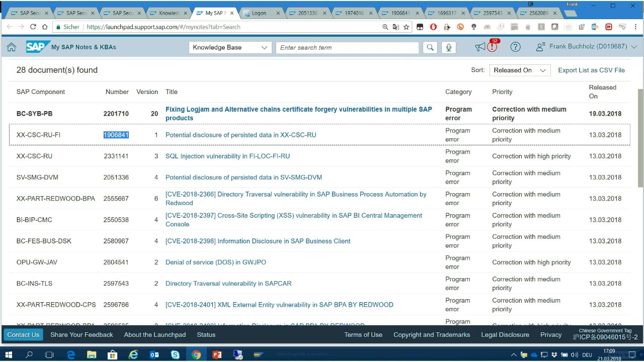Screen dimensions: 644x362
Task: Open PowerPoint from the taskbar
Action: click(217, 354)
